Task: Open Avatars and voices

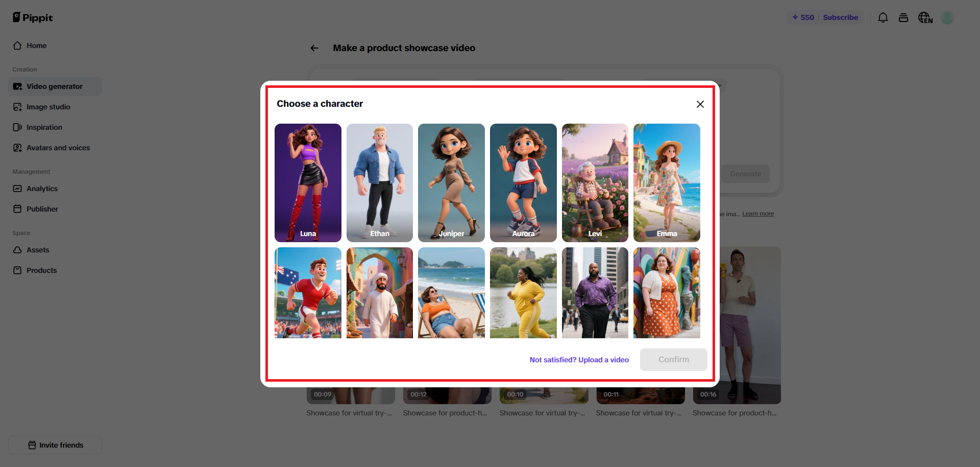Action: coord(58,147)
